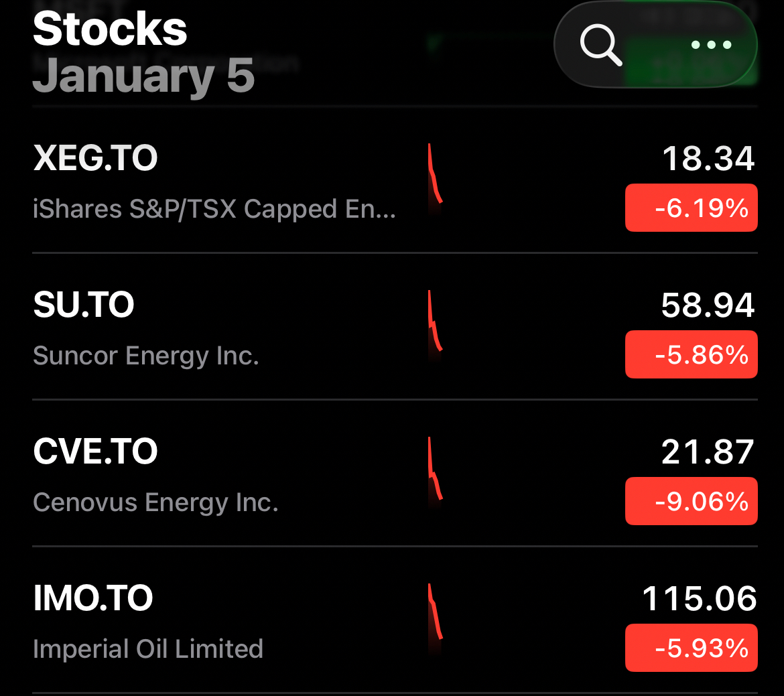The height and width of the screenshot is (696, 784).
Task: Switch IMO.TO -5.93% change display
Action: (x=691, y=648)
